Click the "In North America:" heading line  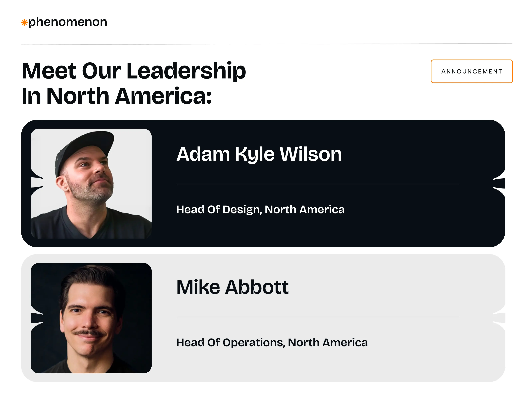116,96
